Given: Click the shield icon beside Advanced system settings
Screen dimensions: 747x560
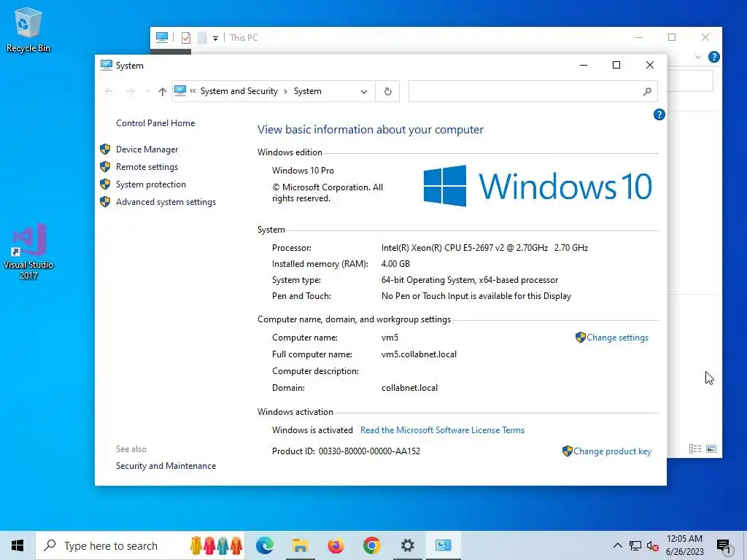Looking at the screenshot, I should pyautogui.click(x=105, y=203).
